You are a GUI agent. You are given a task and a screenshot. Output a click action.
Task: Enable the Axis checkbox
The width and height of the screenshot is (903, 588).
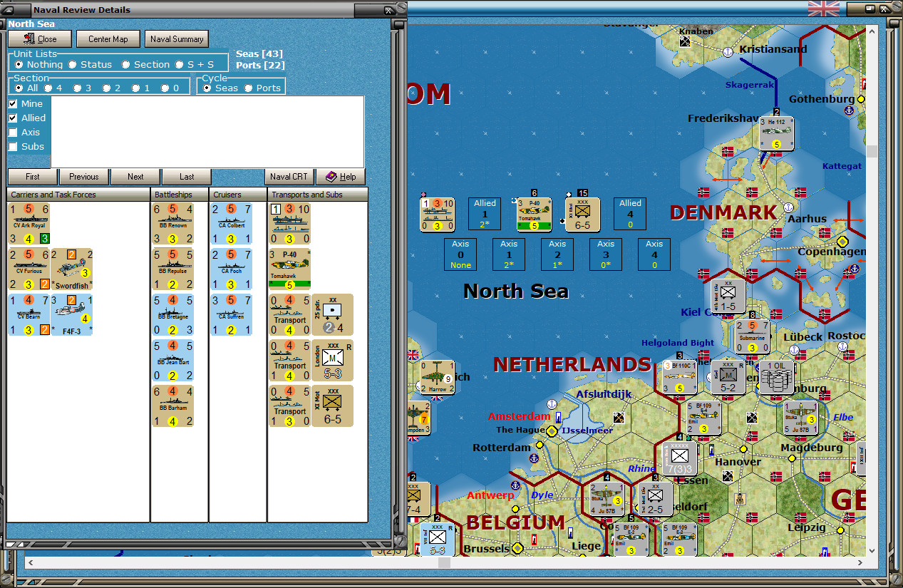[x=13, y=132]
